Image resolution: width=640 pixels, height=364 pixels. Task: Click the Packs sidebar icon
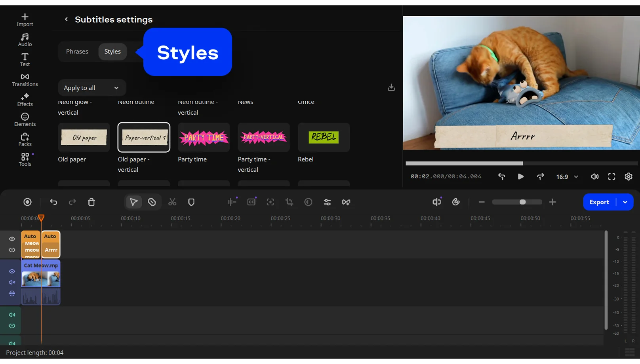click(x=25, y=140)
